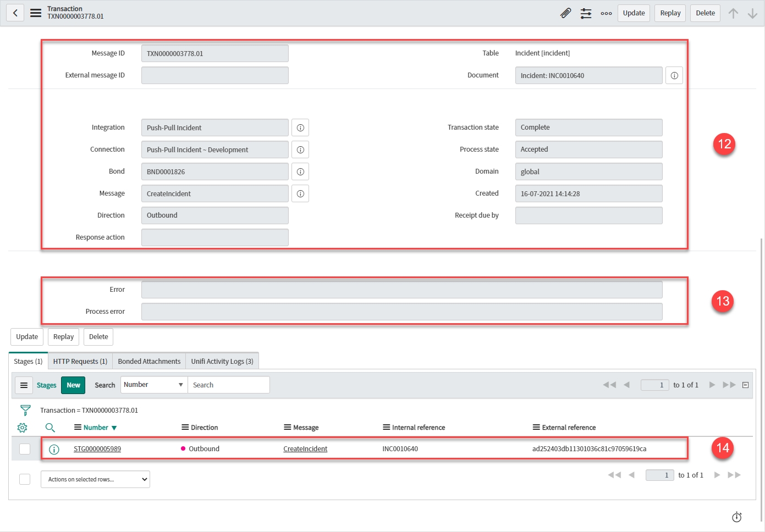
Task: Open the Number search field dropdown
Action: [153, 385]
